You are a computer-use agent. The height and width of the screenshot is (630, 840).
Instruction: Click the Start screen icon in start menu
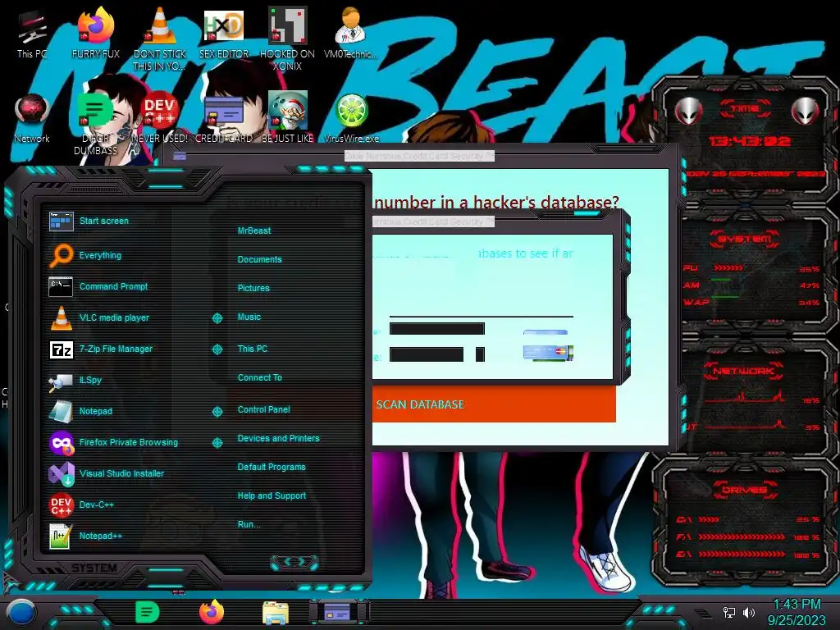point(61,221)
